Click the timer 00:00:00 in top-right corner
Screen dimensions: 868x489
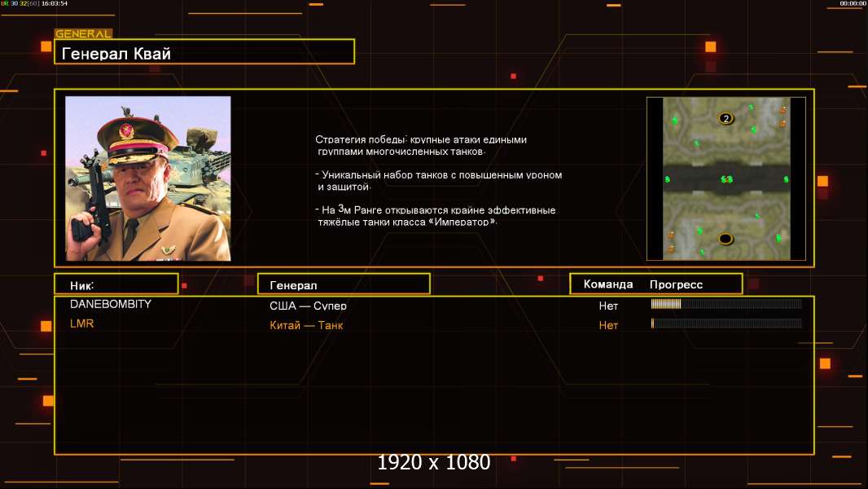tap(853, 3)
